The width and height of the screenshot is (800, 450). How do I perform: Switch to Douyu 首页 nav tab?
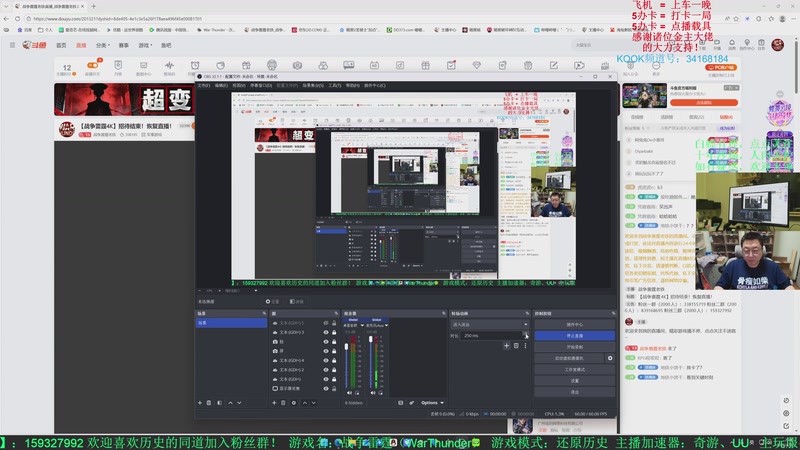coord(61,45)
